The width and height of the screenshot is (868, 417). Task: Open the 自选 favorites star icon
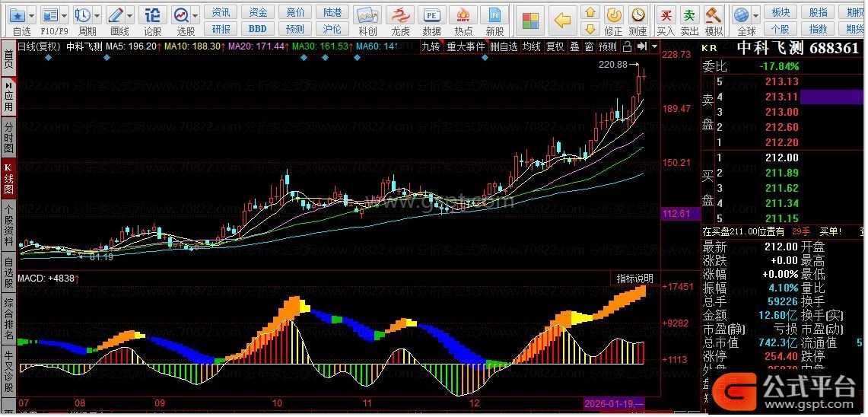tap(17, 15)
